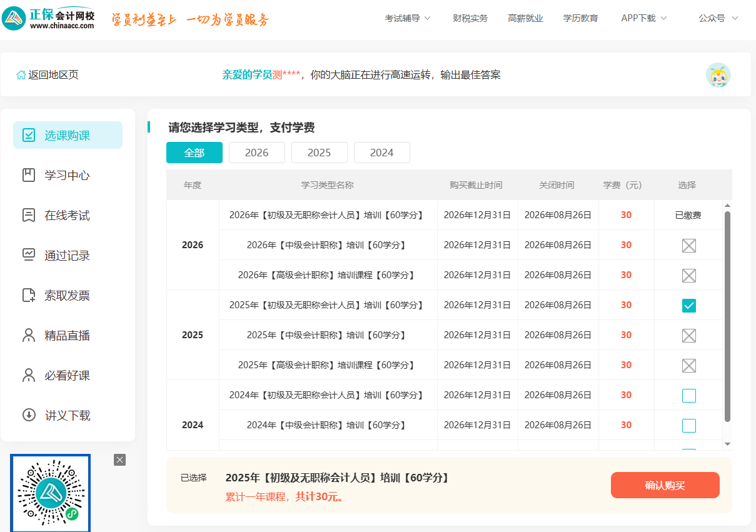
Task: Open 选课购课 in the sidebar
Action: pos(68,135)
